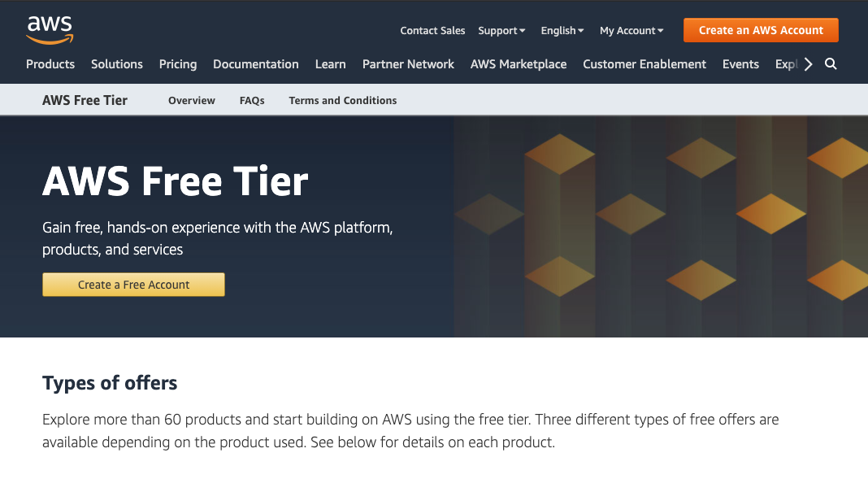Click the AWS logo
Screen dimensions: 868x492
tap(50, 29)
